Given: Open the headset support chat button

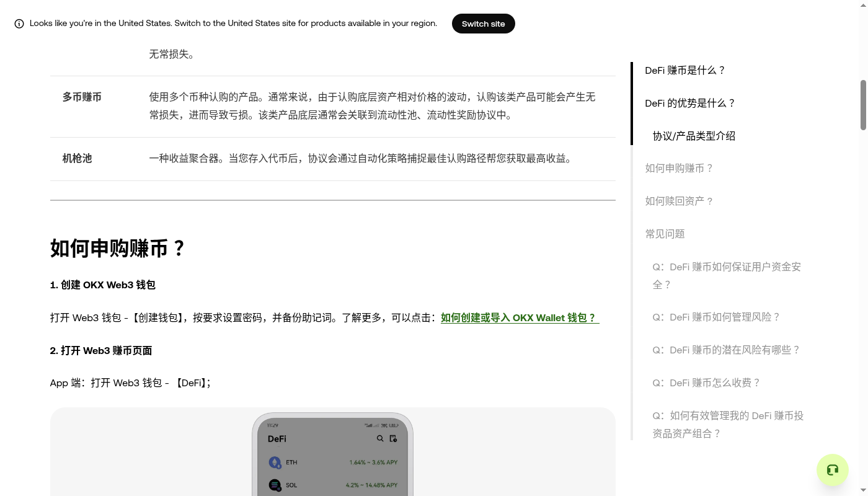Looking at the screenshot, I should click(833, 470).
